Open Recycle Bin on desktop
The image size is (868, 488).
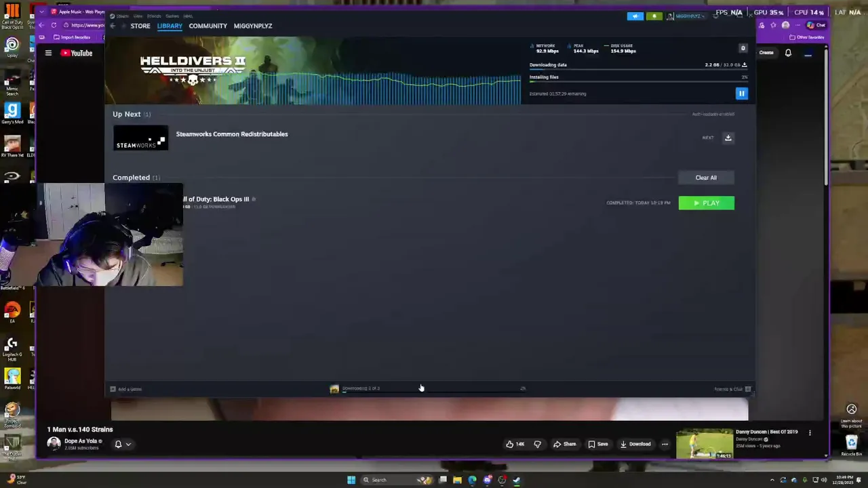coord(852,445)
